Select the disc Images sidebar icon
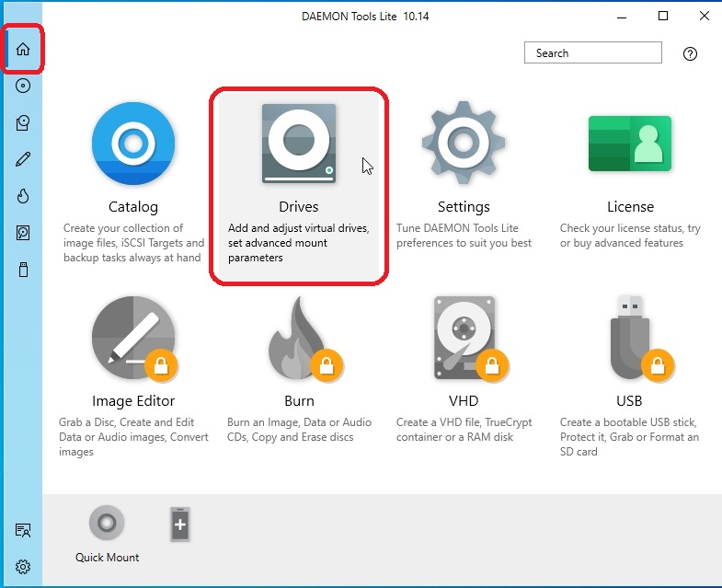Screen dimensions: 722x588 (x=23, y=86)
